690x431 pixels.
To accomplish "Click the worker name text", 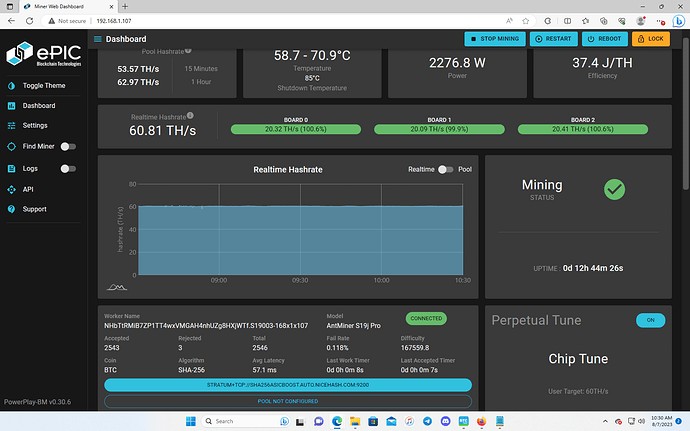I will (206, 326).
